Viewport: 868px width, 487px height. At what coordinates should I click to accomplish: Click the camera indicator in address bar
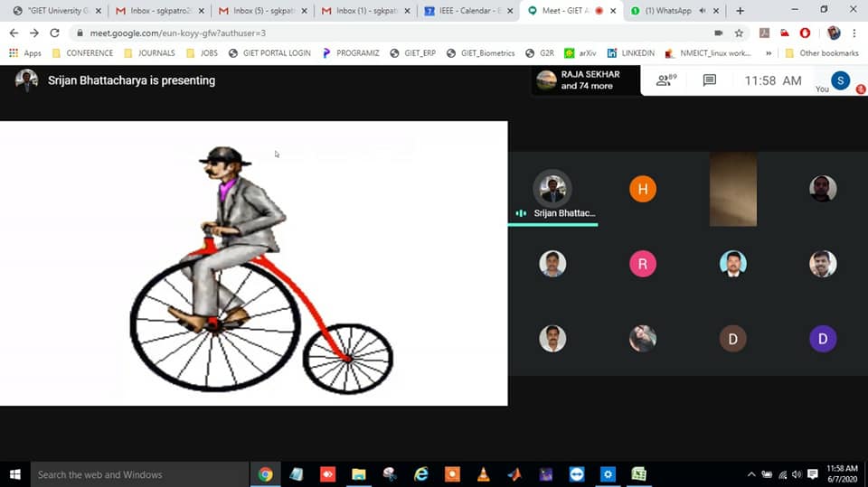point(719,33)
